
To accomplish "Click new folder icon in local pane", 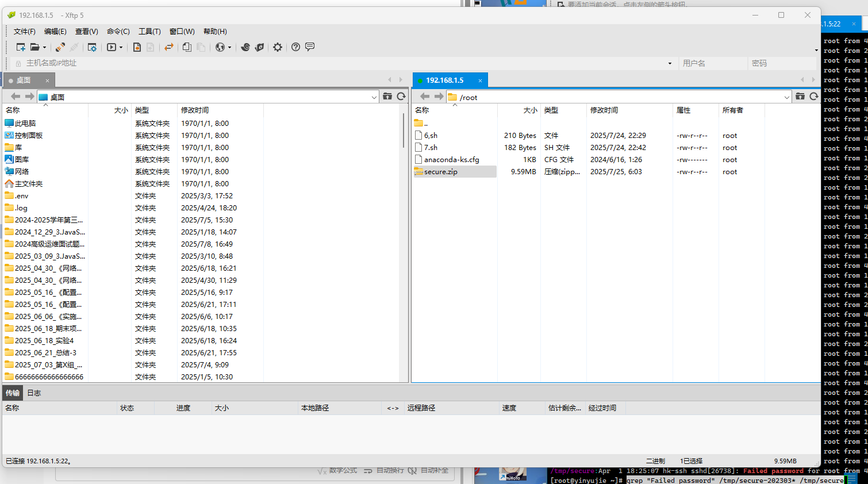I will [x=387, y=97].
